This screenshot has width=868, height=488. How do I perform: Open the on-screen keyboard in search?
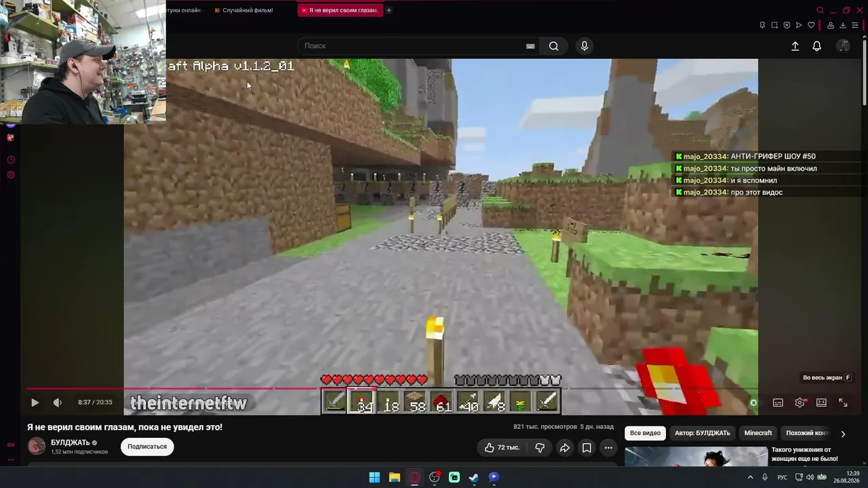coord(530,46)
